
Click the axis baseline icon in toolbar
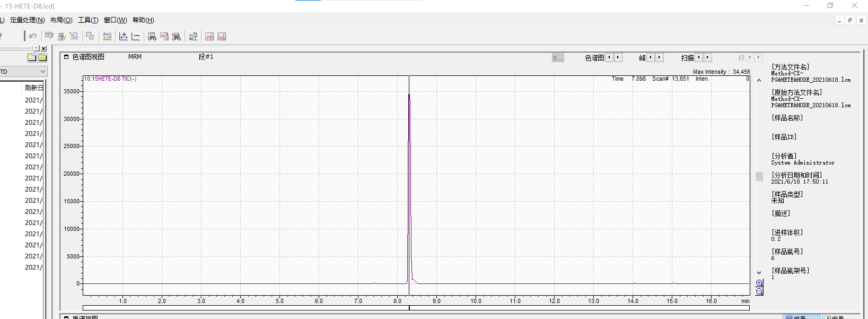[136, 36]
